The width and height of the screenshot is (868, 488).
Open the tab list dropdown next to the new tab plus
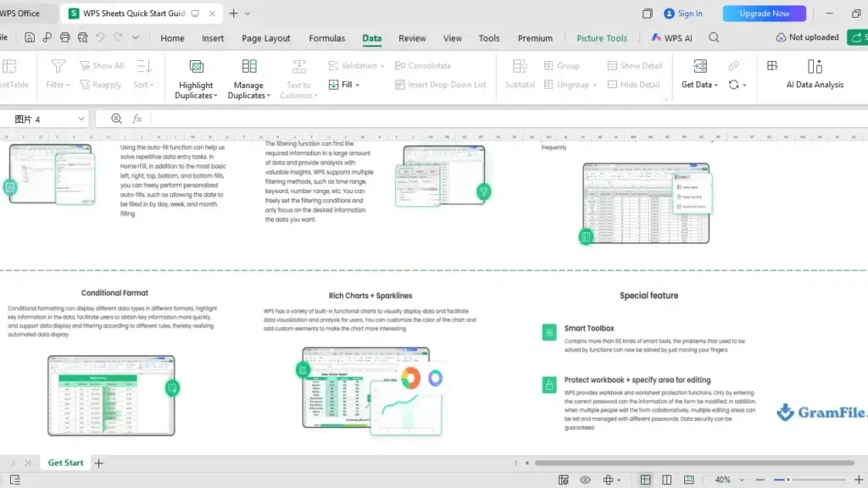click(248, 14)
